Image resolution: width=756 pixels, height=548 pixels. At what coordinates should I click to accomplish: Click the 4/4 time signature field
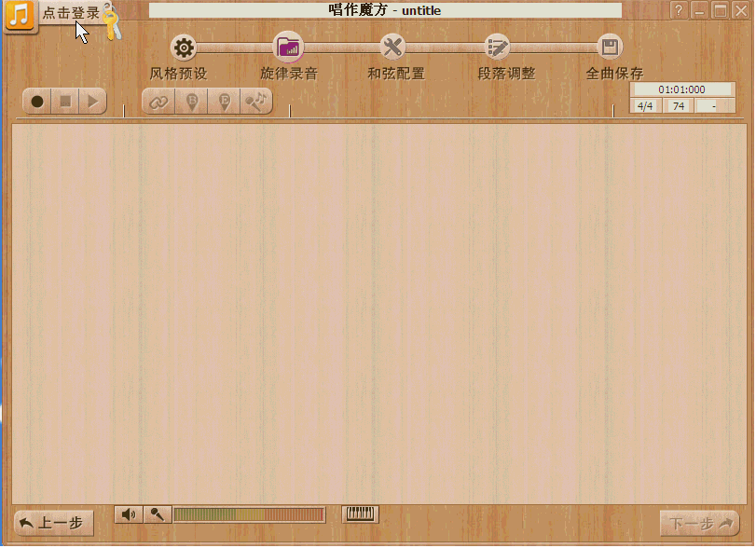645,106
